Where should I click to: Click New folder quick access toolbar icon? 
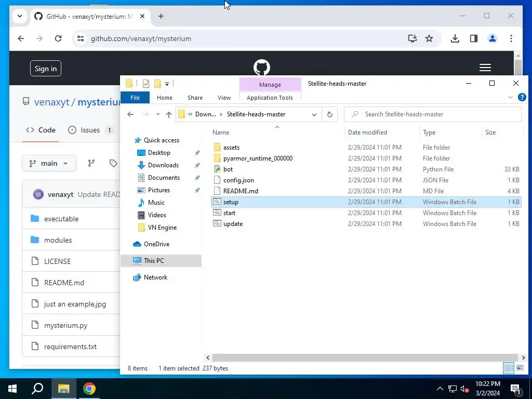tap(157, 84)
